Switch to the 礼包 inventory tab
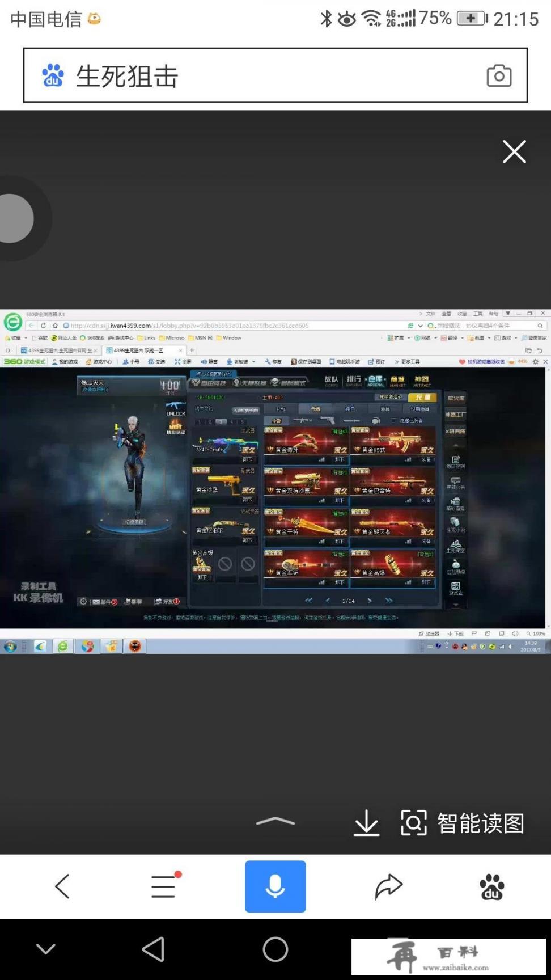This screenshot has width=551, height=980. coord(281,409)
